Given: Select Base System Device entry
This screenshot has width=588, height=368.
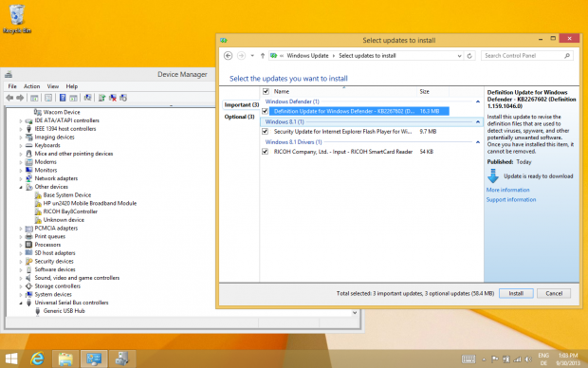Looking at the screenshot, I should point(67,195).
